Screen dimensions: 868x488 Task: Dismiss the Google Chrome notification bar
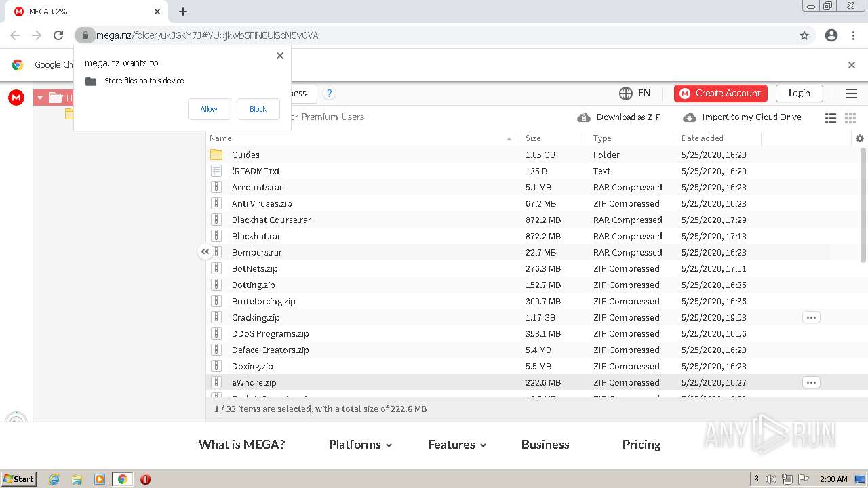(852, 65)
